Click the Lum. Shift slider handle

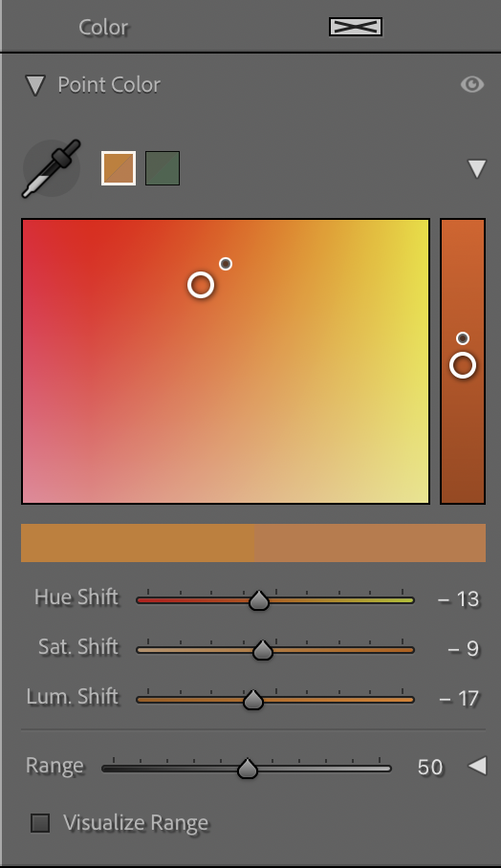click(253, 700)
